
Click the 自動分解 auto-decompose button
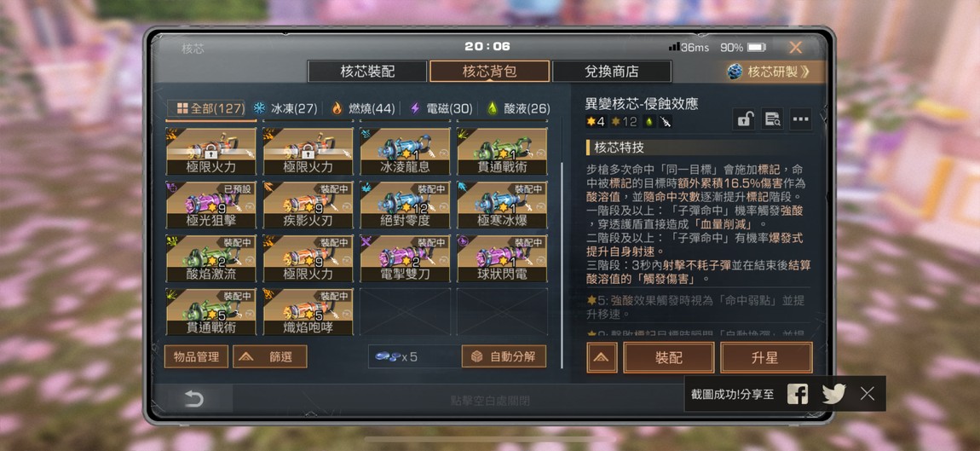(504, 356)
